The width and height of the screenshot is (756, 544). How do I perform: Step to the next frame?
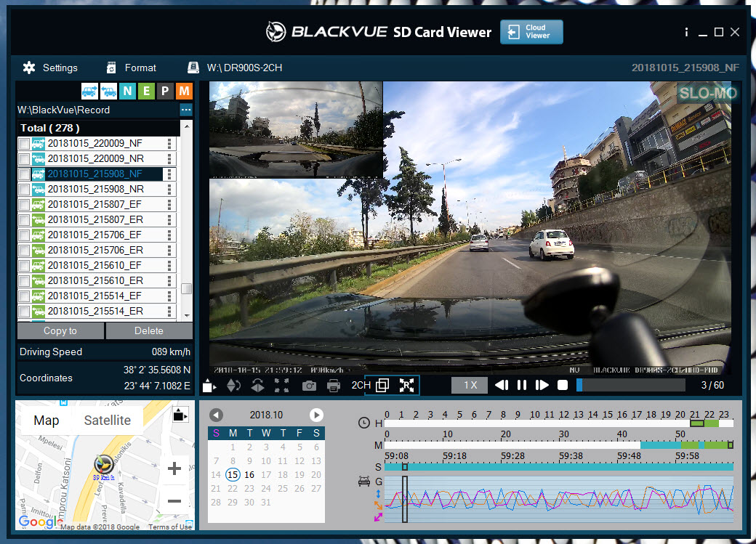pos(542,386)
